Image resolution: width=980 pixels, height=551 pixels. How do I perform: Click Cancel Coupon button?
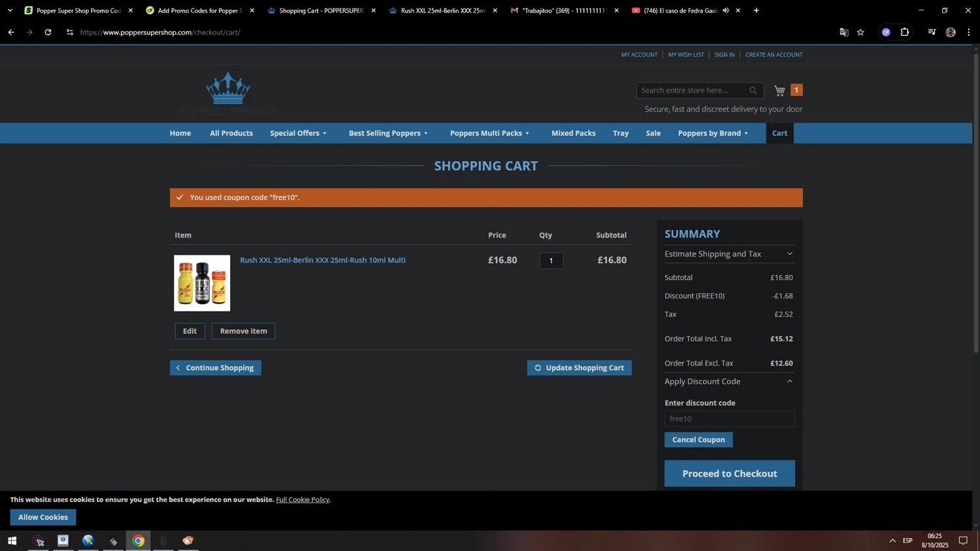tap(698, 440)
